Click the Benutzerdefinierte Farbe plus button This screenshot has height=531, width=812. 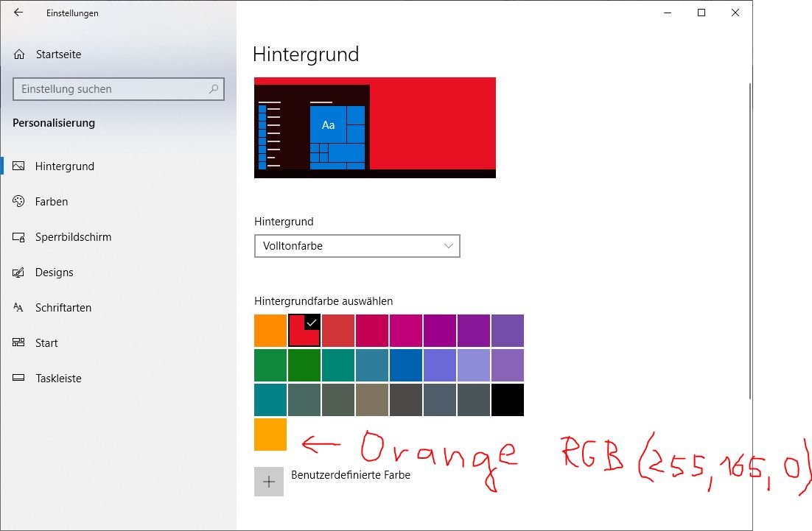click(x=269, y=481)
